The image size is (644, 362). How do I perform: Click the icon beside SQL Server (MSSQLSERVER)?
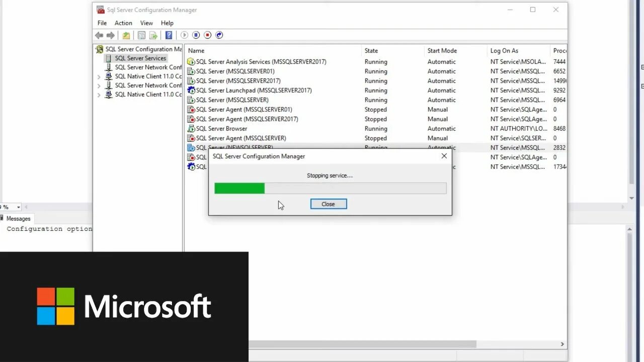coord(191,100)
